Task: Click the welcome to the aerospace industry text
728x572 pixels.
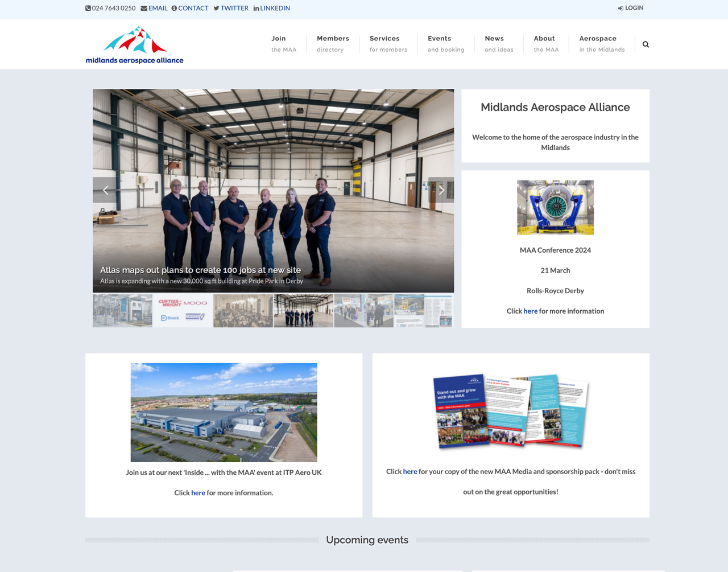Action: 555,142
